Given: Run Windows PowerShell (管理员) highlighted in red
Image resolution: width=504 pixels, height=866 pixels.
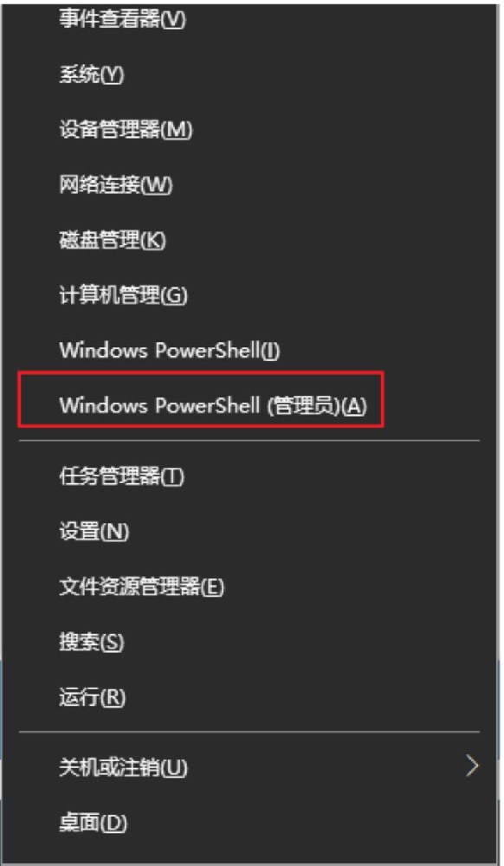Looking at the screenshot, I should click(x=201, y=399).
